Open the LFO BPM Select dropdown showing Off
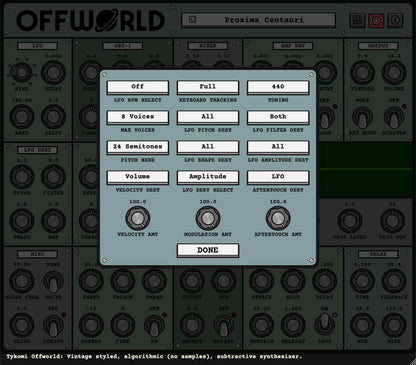Screen dimensions: 416x365 click(138, 87)
